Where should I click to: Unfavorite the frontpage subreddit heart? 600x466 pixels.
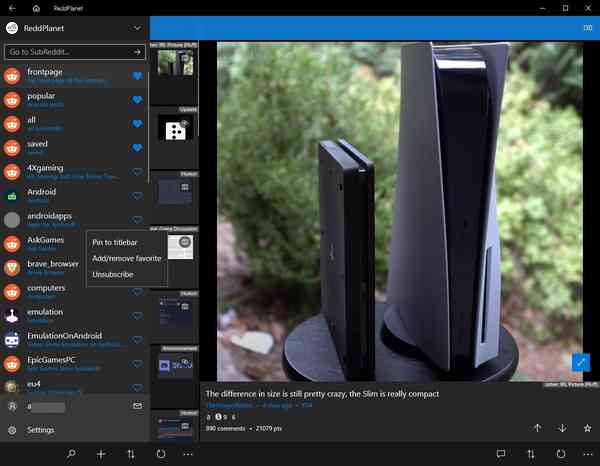137,76
